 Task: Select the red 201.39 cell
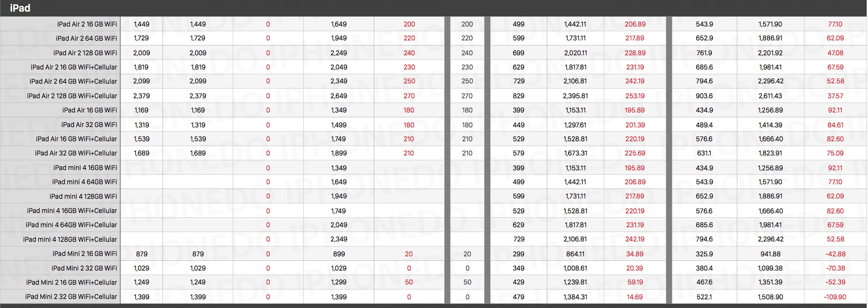[x=635, y=125]
